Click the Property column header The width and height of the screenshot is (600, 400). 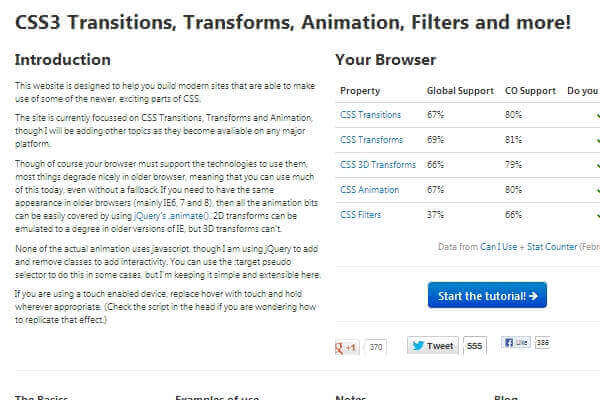click(x=360, y=90)
